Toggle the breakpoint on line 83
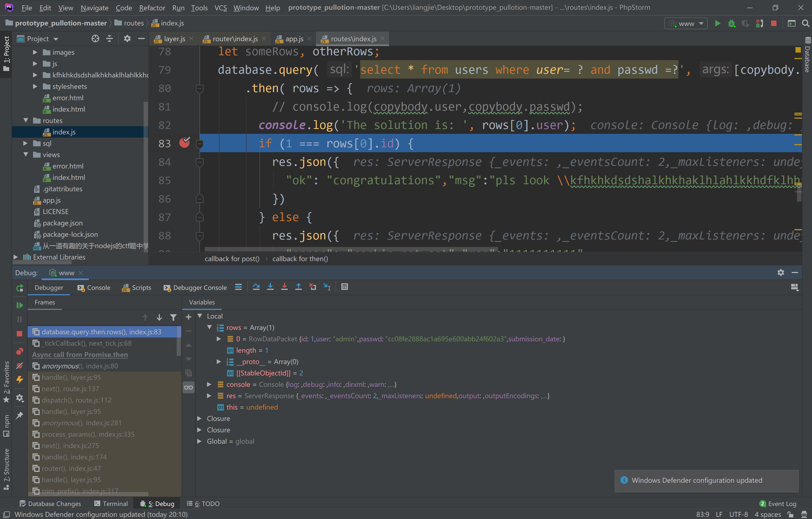Viewport: 812px width, 519px height. pos(185,143)
